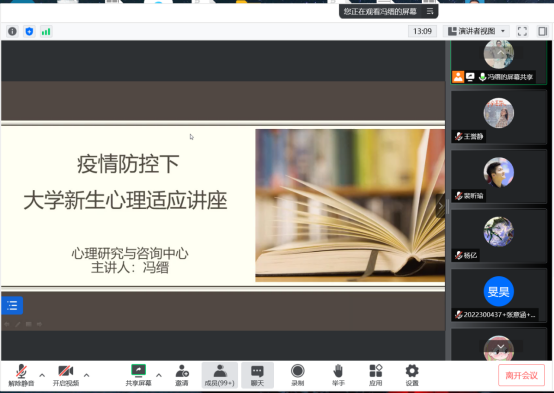This screenshot has width=554, height=393.
Task: Open the screen-share banner options menu
Action: (430, 12)
